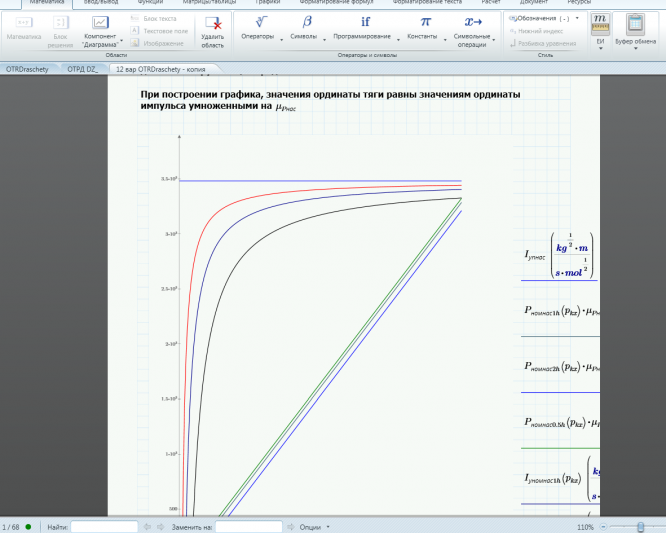
Task: Open the Constants (Константы) pi icon
Action: coord(425,21)
